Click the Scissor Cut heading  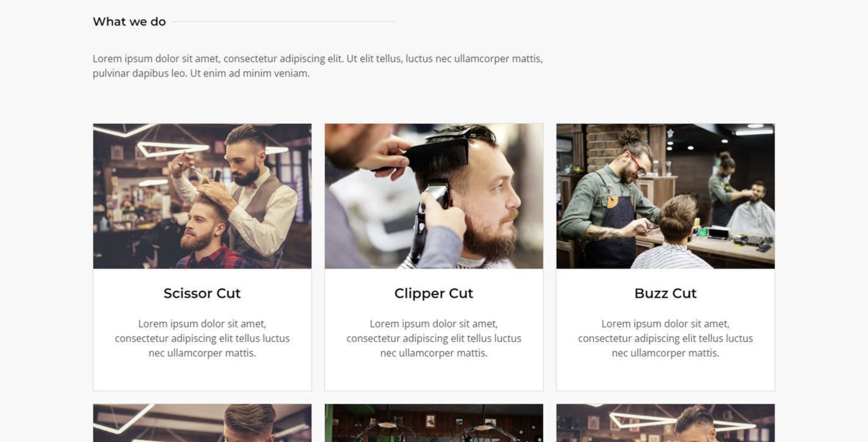[x=202, y=293]
